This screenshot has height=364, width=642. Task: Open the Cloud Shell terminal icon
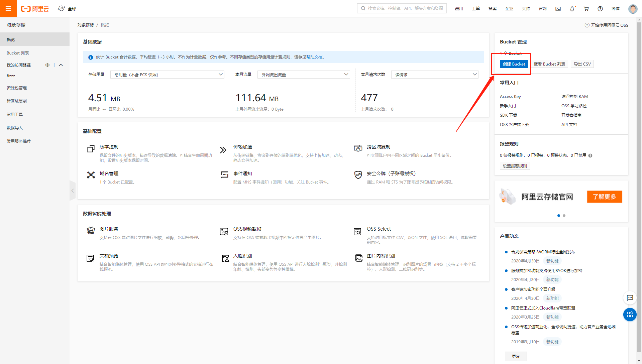(558, 9)
